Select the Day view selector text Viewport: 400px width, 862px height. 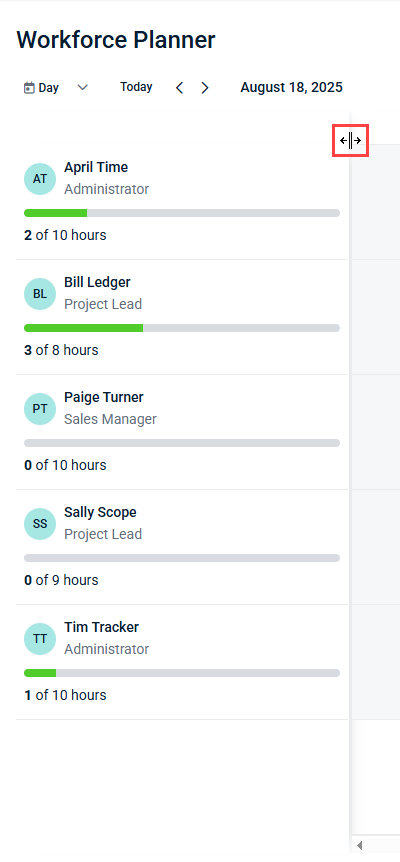point(48,88)
